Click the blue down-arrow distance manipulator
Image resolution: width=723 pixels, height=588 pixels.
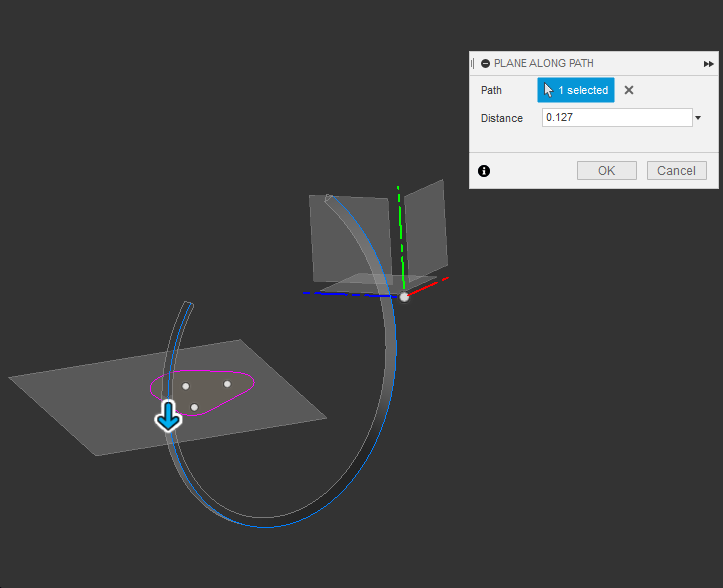[168, 416]
